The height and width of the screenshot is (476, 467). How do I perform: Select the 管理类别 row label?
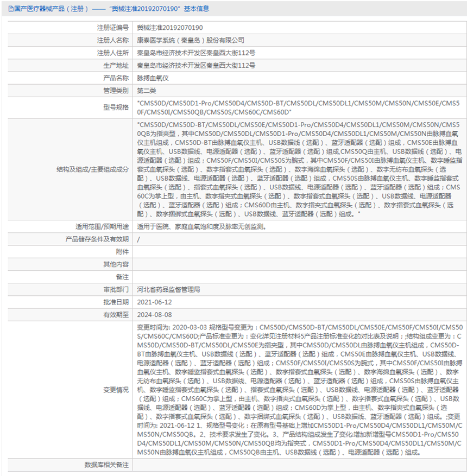coord(116,91)
